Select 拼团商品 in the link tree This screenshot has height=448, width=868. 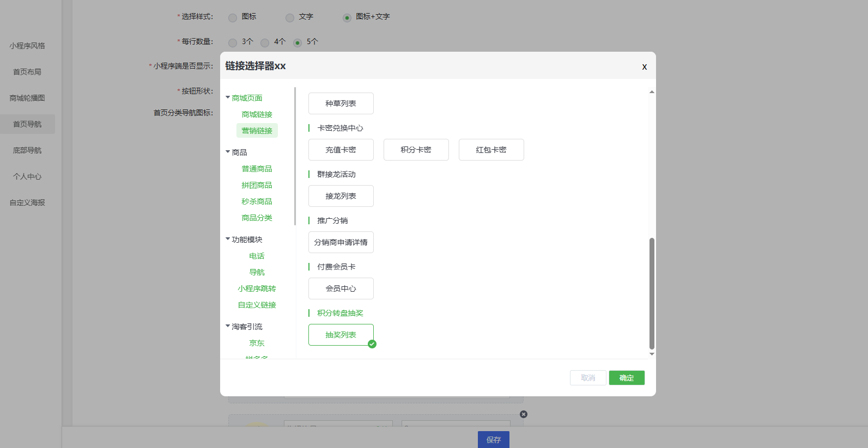coord(257,185)
